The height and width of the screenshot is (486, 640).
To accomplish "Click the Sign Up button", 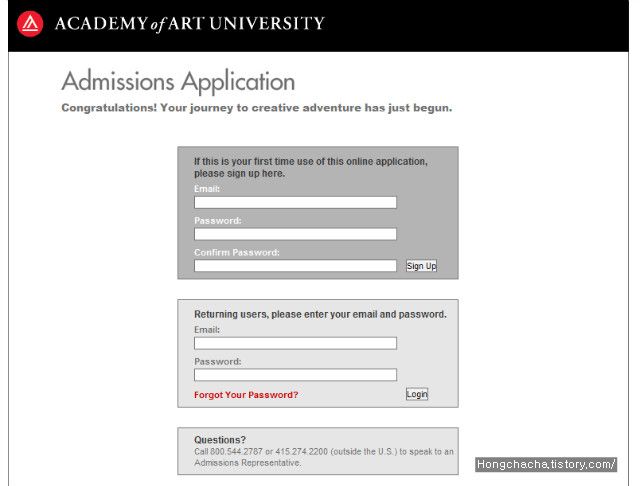I will (x=421, y=266).
